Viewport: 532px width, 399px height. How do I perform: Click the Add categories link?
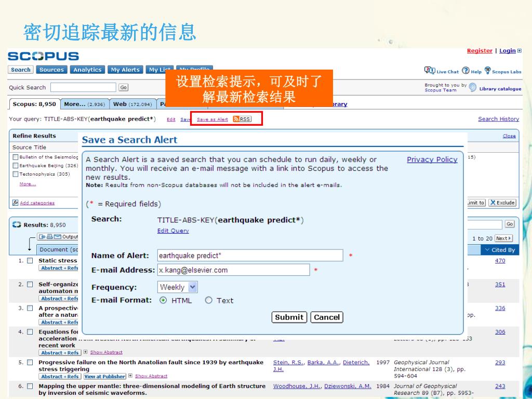[x=37, y=203]
